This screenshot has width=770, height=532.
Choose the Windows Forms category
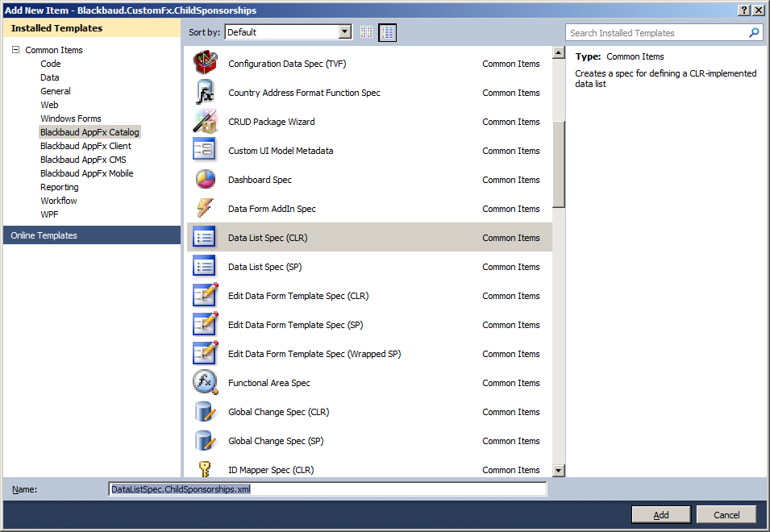click(71, 118)
